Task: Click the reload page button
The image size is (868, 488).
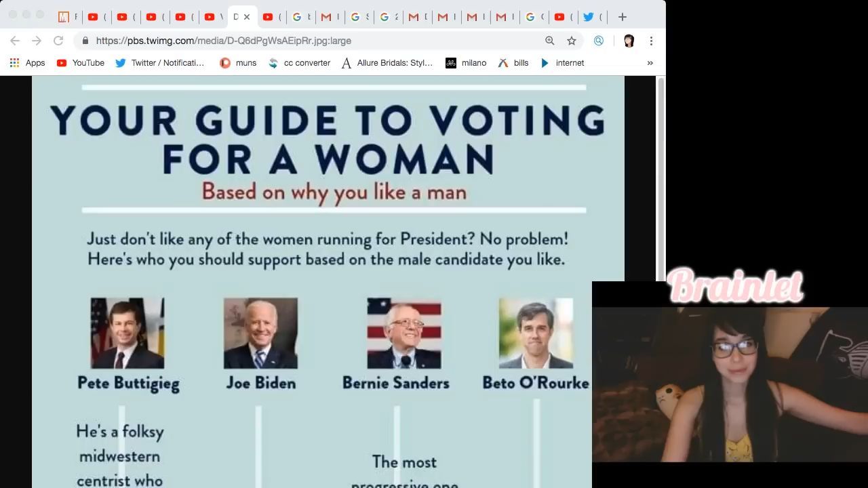Action: [58, 41]
